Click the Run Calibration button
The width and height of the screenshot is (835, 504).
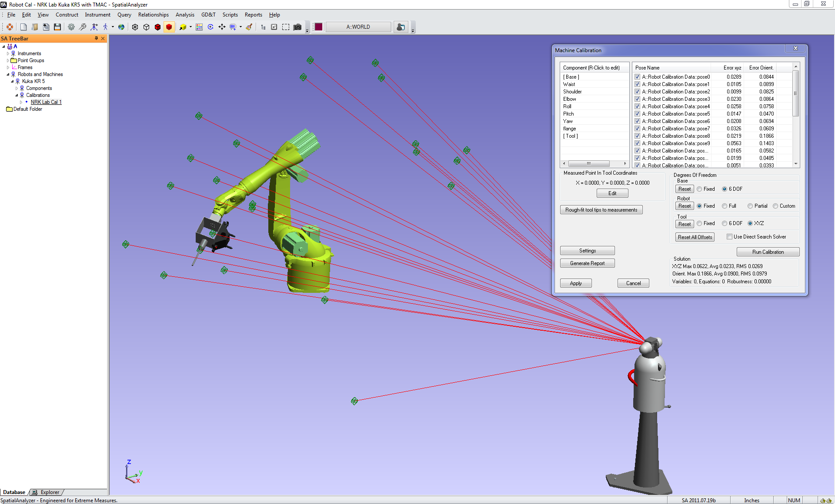pos(768,252)
